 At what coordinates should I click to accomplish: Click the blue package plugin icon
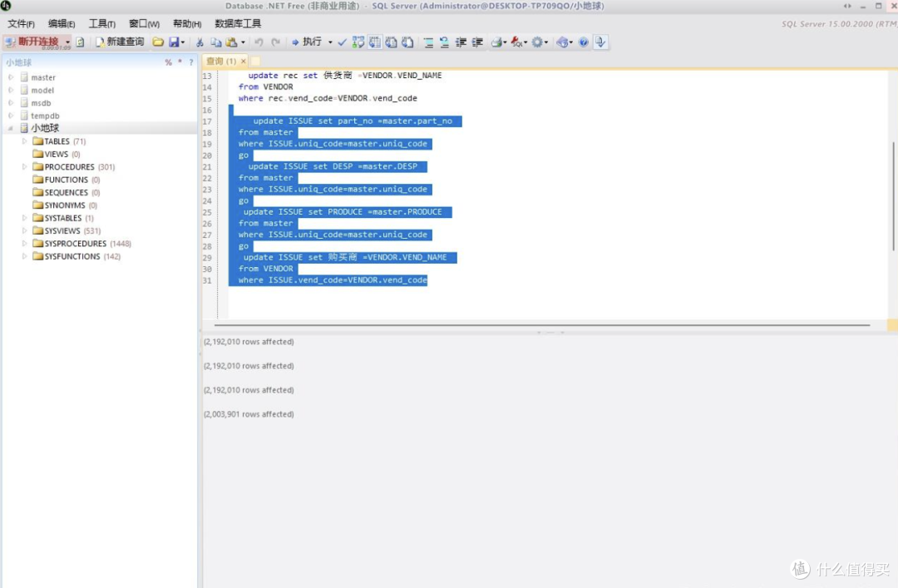pyautogui.click(x=562, y=42)
